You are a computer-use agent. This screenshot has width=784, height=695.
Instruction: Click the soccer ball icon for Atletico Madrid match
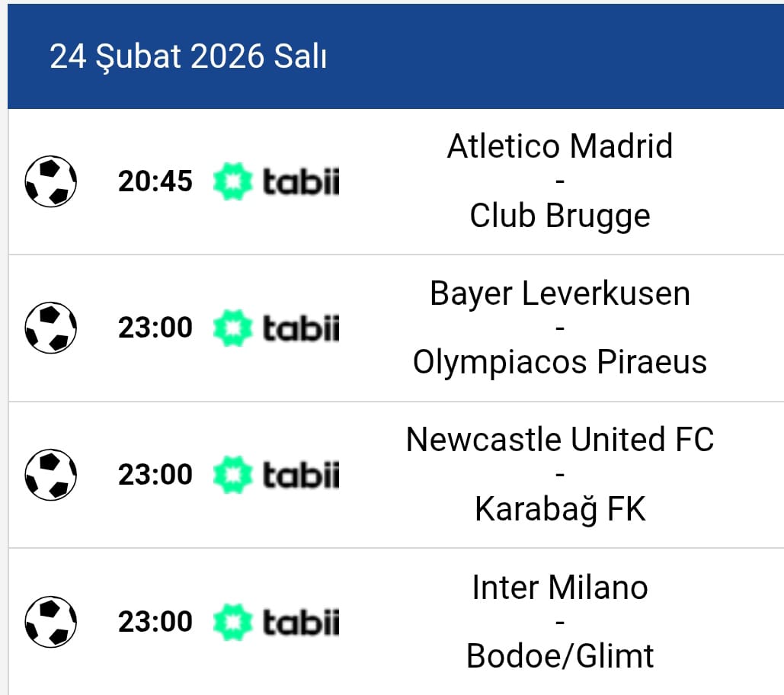(51, 181)
